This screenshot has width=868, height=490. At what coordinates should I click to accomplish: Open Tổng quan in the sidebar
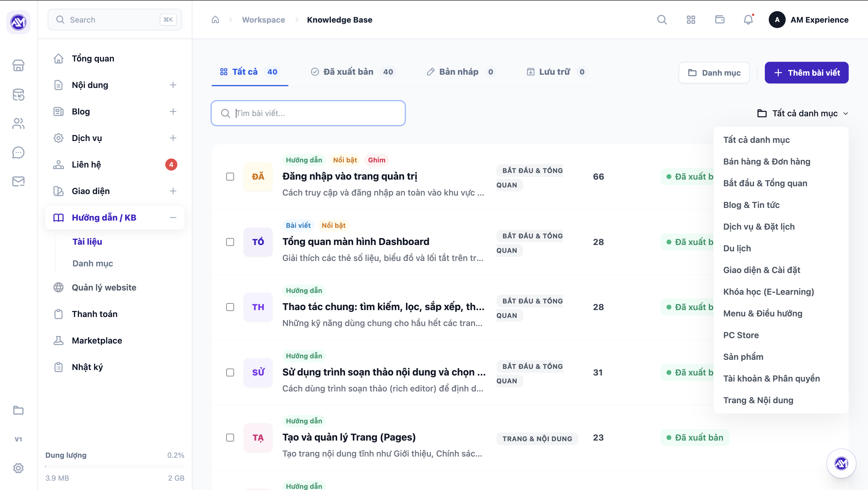[x=115, y=58]
